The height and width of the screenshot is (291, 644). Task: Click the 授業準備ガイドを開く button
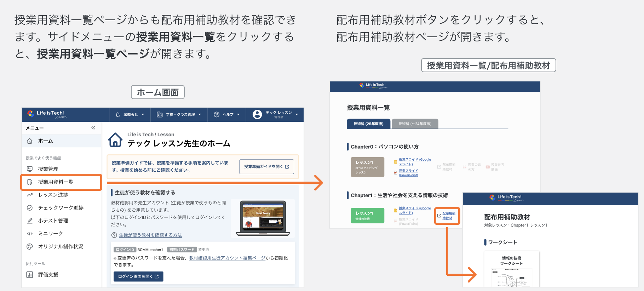[x=266, y=167]
